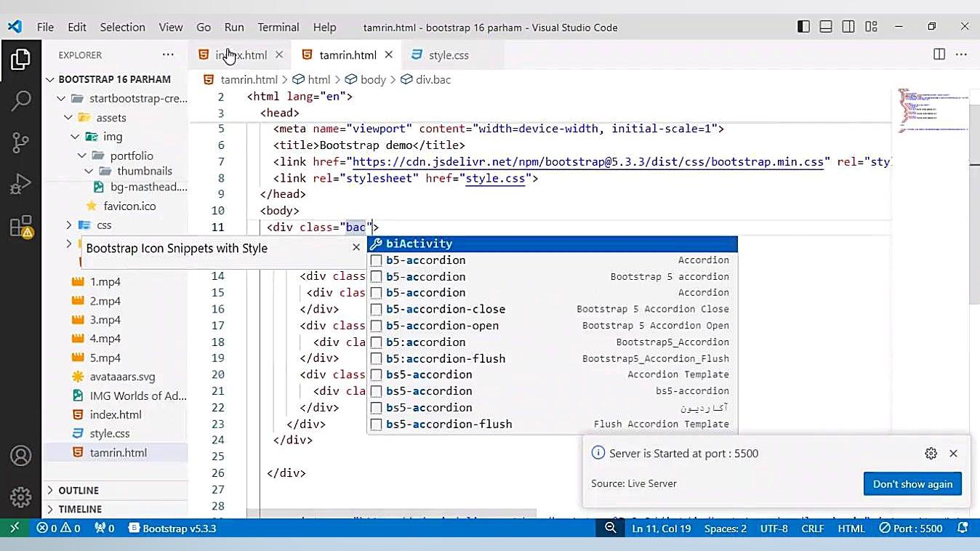980x551 pixels.
Task: Follow the style.css href link
Action: point(495,178)
